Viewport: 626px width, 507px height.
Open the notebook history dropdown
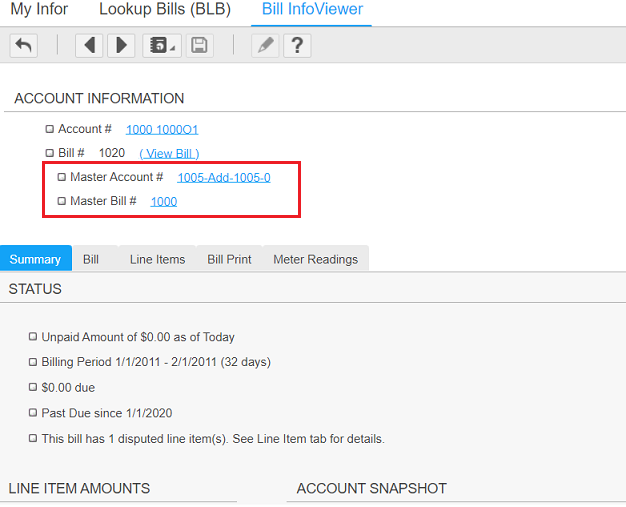[x=160, y=45]
